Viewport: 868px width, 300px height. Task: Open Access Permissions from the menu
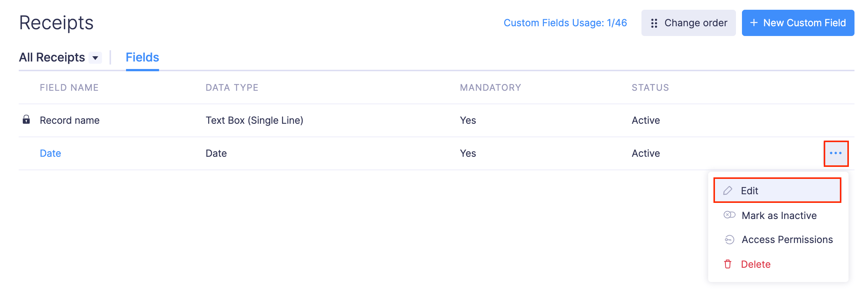787,240
